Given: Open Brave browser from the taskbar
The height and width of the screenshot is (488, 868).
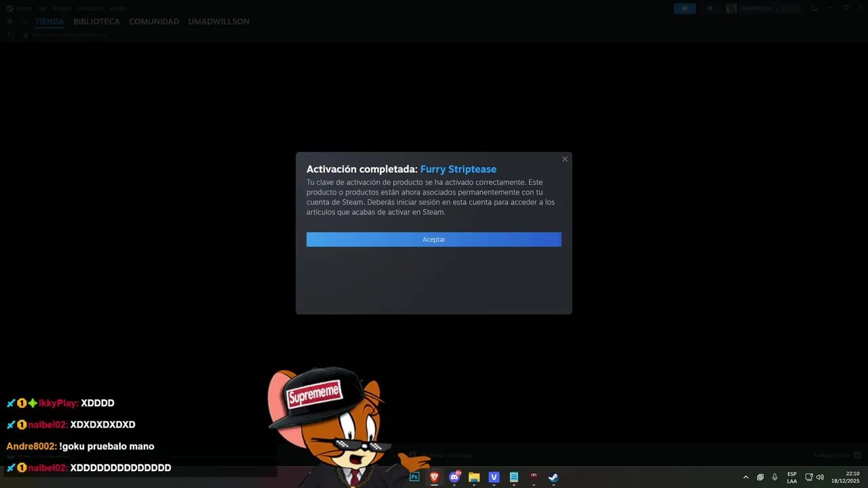Looking at the screenshot, I should coord(434,477).
